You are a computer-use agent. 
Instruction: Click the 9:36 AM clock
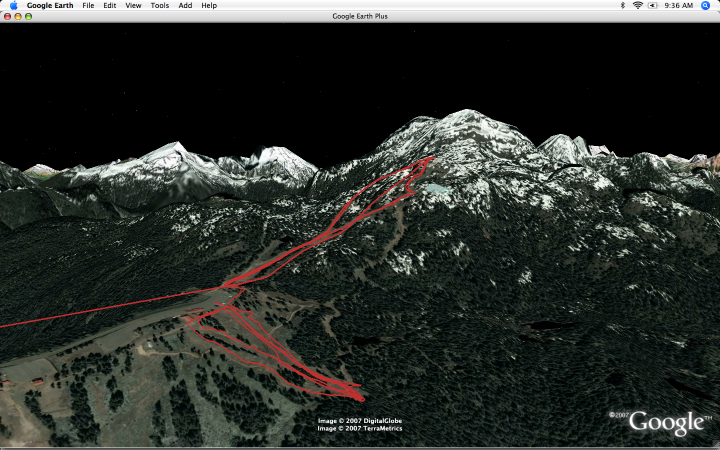point(678,6)
